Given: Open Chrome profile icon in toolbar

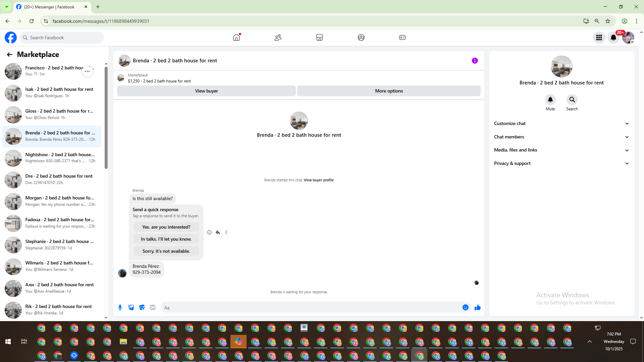Looking at the screenshot, I should tap(625, 21).
